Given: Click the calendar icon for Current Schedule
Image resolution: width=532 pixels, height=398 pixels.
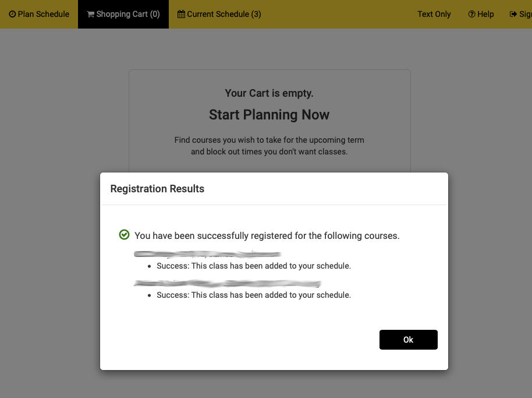Looking at the screenshot, I should tap(182, 14).
